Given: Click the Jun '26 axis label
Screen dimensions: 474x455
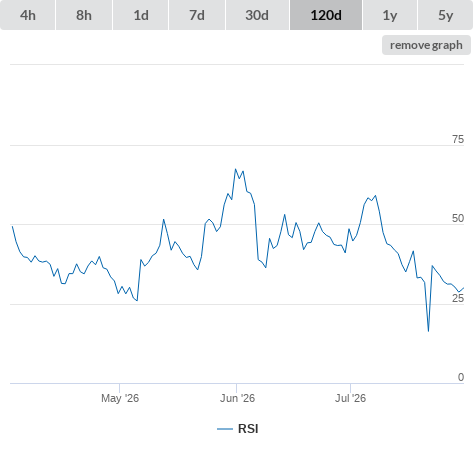Looking at the screenshot, I should pyautogui.click(x=237, y=398).
